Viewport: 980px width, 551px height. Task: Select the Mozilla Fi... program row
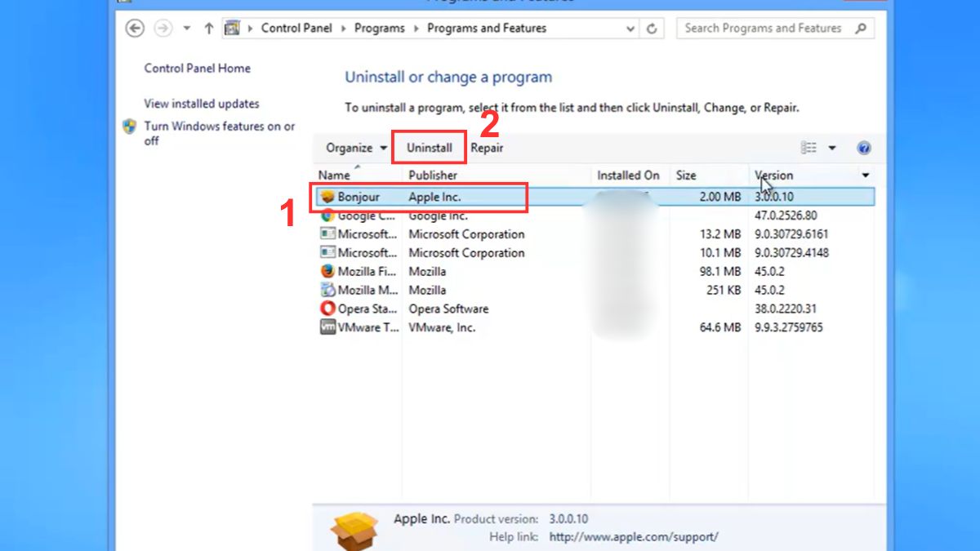pyautogui.click(x=596, y=272)
